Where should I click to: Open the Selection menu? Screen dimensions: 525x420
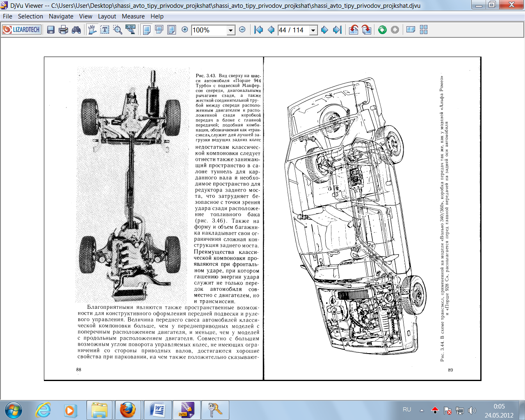click(x=30, y=16)
